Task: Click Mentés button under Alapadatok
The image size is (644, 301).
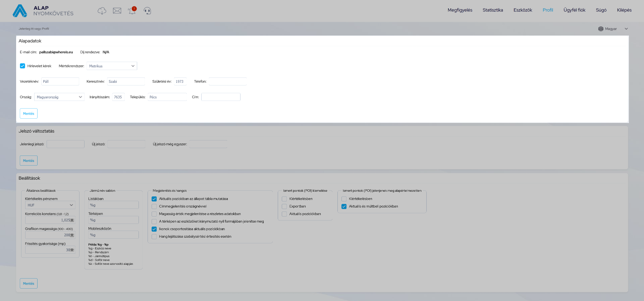Action: coord(29,114)
